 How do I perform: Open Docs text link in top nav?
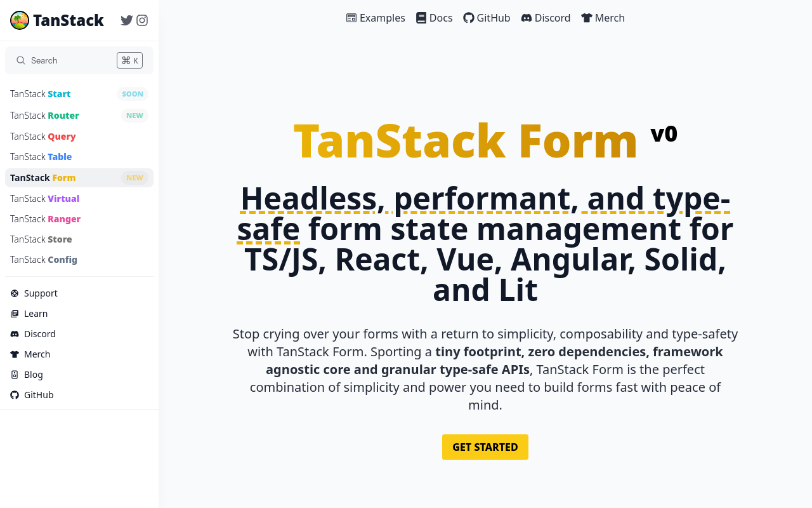(441, 18)
